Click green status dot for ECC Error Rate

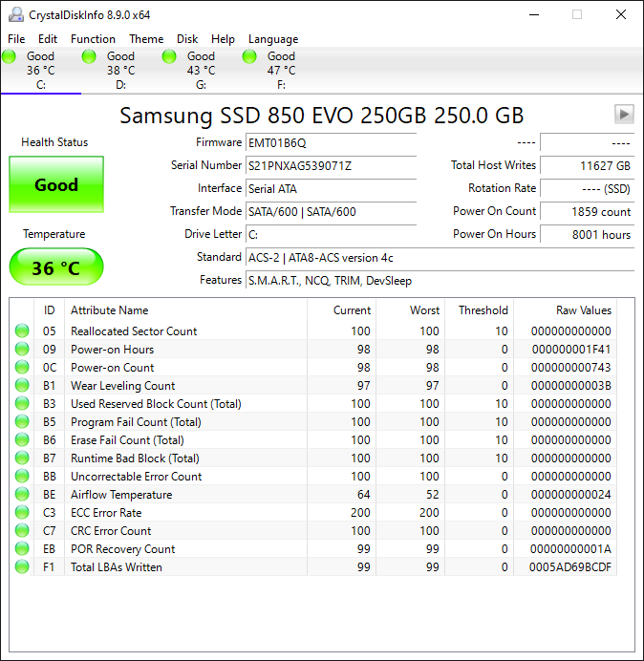(22, 512)
